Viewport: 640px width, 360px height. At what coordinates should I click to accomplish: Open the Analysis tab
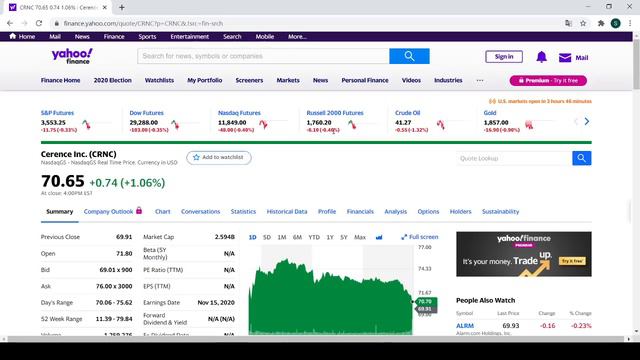pyautogui.click(x=396, y=211)
